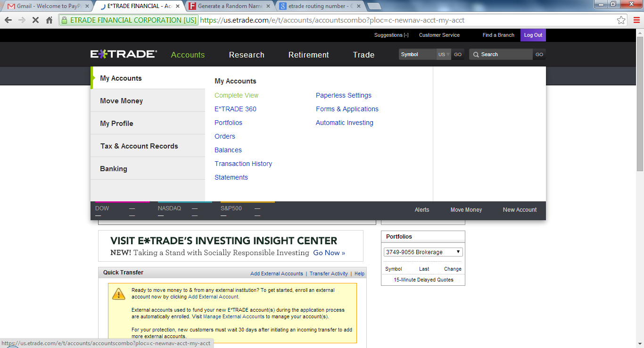Viewport: 644px width, 348px height.
Task: Click the Log Out button
Action: point(533,35)
